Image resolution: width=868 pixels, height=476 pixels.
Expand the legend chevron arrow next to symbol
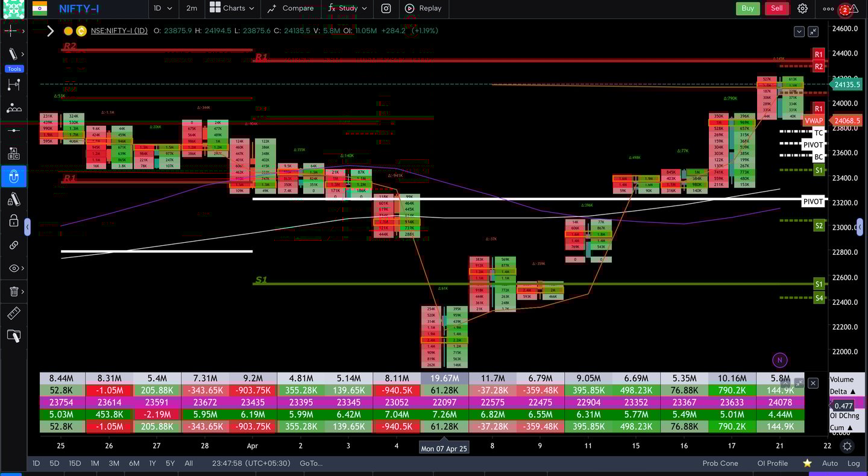(x=51, y=31)
